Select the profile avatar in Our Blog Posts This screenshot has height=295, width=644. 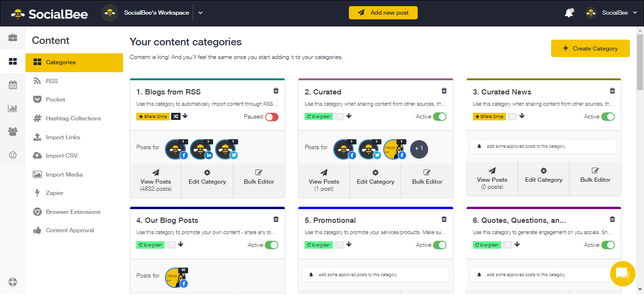[175, 277]
